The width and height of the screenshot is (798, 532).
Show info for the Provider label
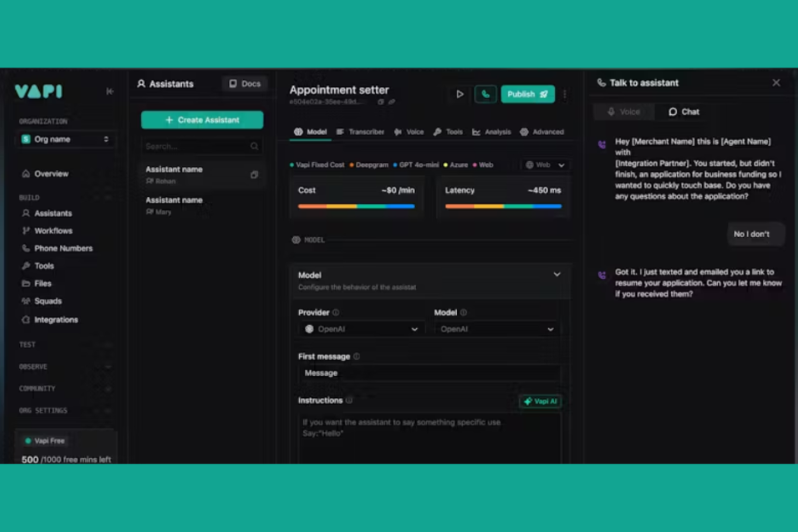pyautogui.click(x=336, y=313)
